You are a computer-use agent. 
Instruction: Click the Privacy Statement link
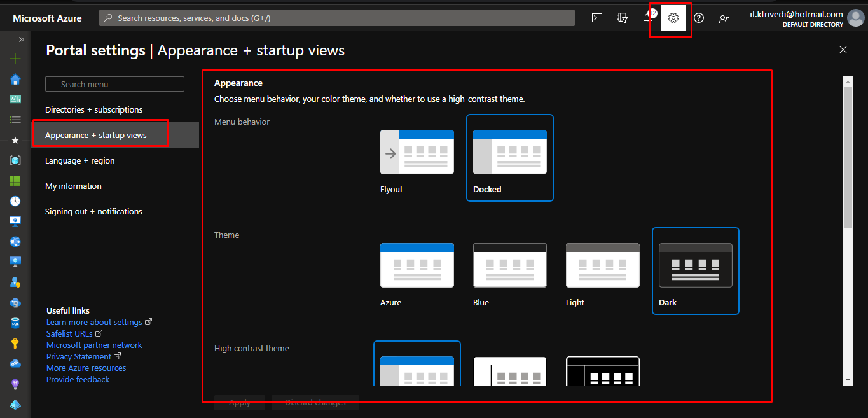pos(79,357)
